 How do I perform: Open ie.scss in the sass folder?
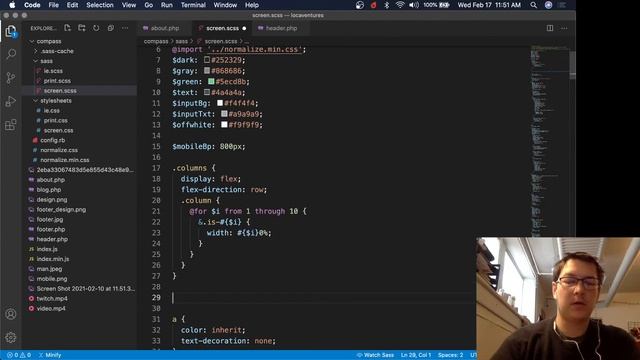pos(53,71)
